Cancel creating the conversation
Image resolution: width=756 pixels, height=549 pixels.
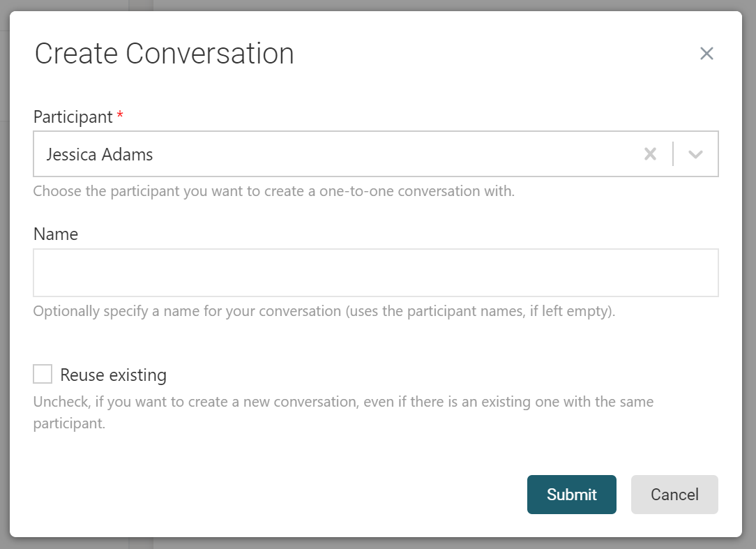(674, 494)
